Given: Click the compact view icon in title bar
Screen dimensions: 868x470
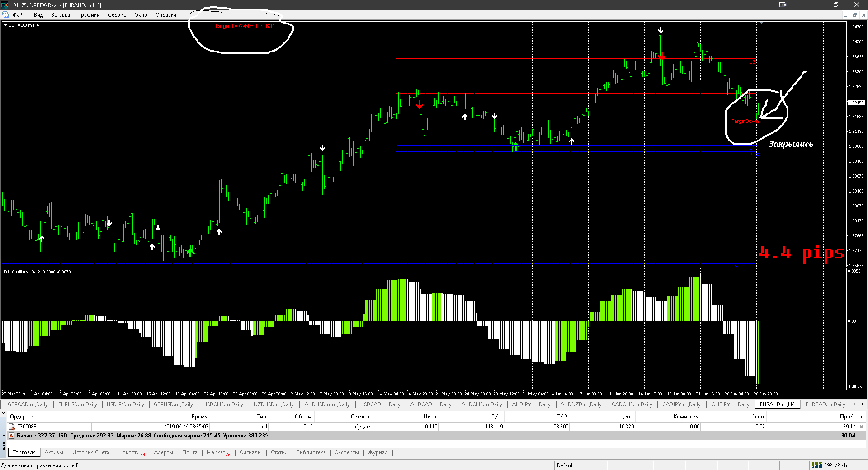Looking at the screenshot, I should [x=783, y=5].
